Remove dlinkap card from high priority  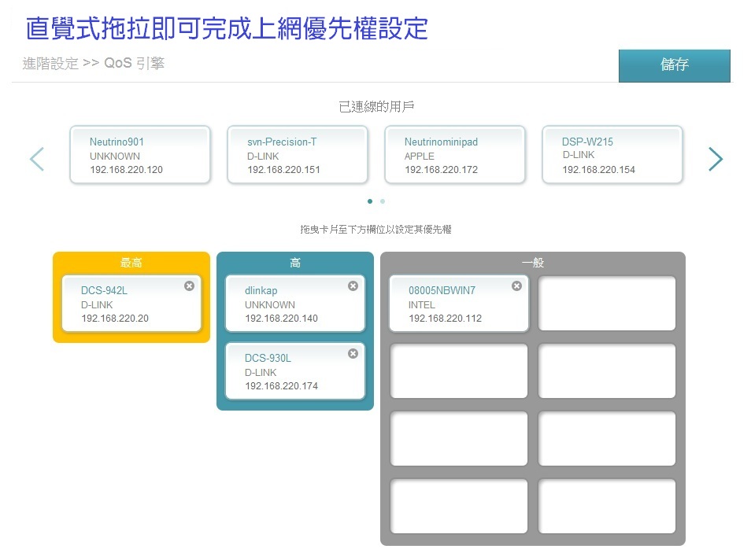point(353,286)
